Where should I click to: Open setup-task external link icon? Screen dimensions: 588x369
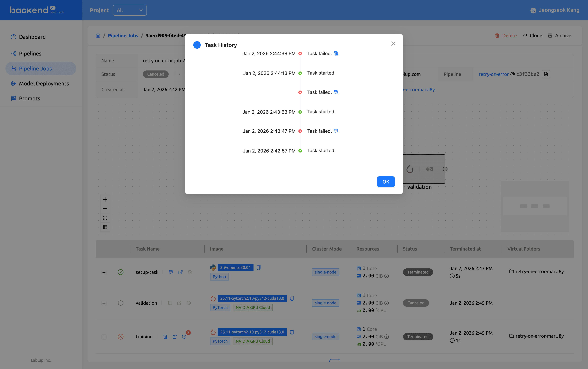pos(181,272)
